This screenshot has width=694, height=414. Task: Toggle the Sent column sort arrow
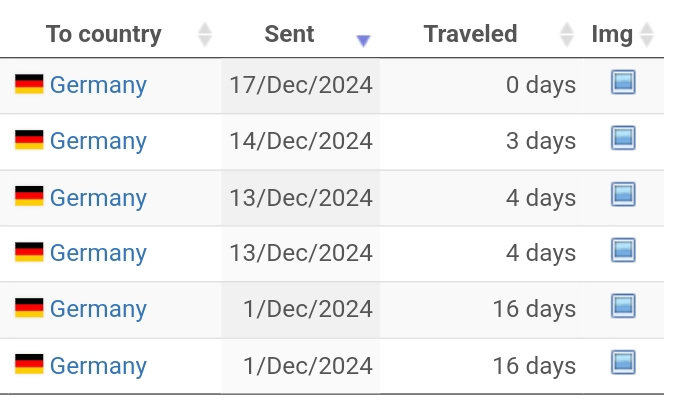pos(363,41)
